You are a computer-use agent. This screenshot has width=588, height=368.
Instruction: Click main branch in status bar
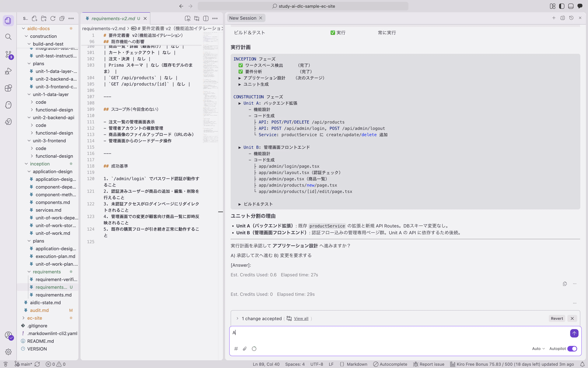[24, 364]
